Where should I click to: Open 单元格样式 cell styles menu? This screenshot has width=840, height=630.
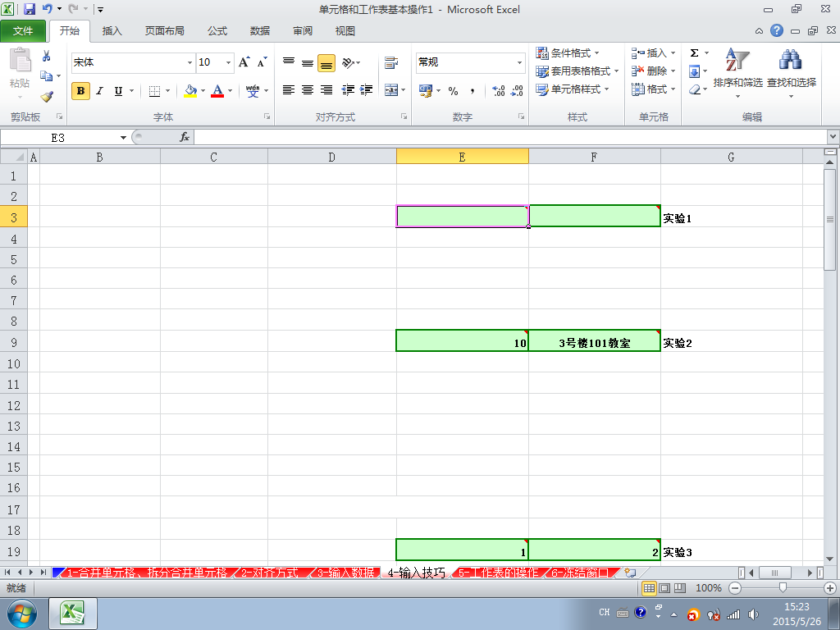tap(572, 89)
